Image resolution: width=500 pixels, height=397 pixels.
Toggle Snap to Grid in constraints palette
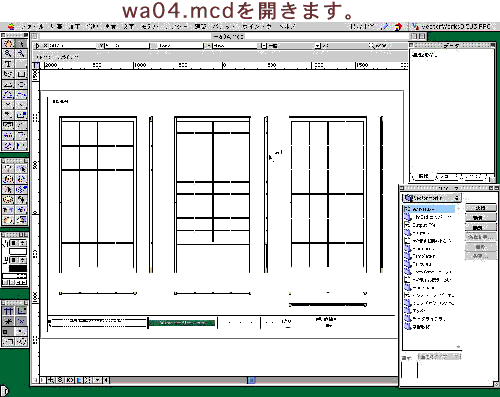[8, 311]
